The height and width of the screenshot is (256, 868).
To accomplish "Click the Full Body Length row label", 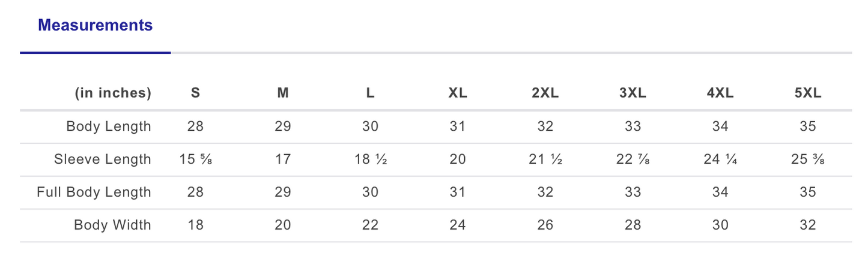I will tap(94, 192).
